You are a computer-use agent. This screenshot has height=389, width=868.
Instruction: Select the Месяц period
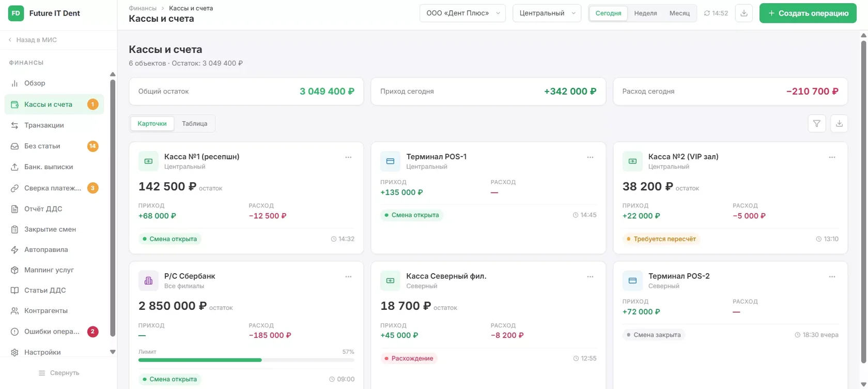coord(679,13)
